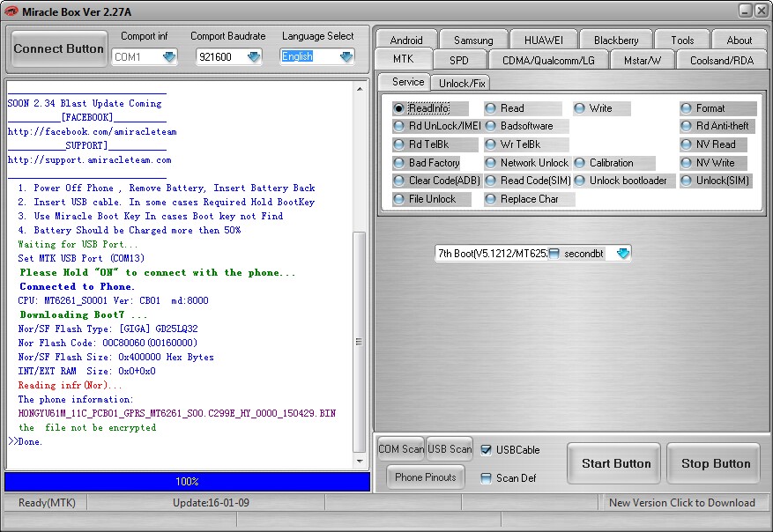Open the Comport inf dropdown arrow
773x532 pixels.
point(169,57)
